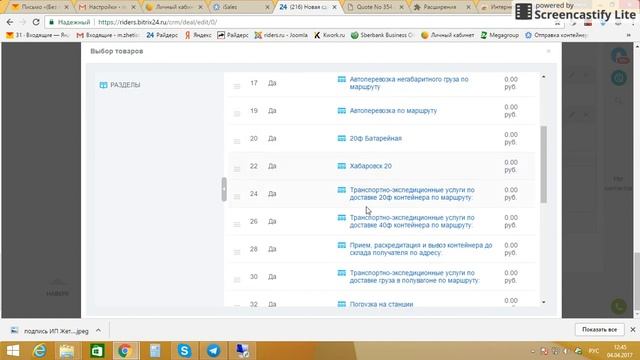
Task: Open Internet Explorer from taskbar
Action: point(40,351)
